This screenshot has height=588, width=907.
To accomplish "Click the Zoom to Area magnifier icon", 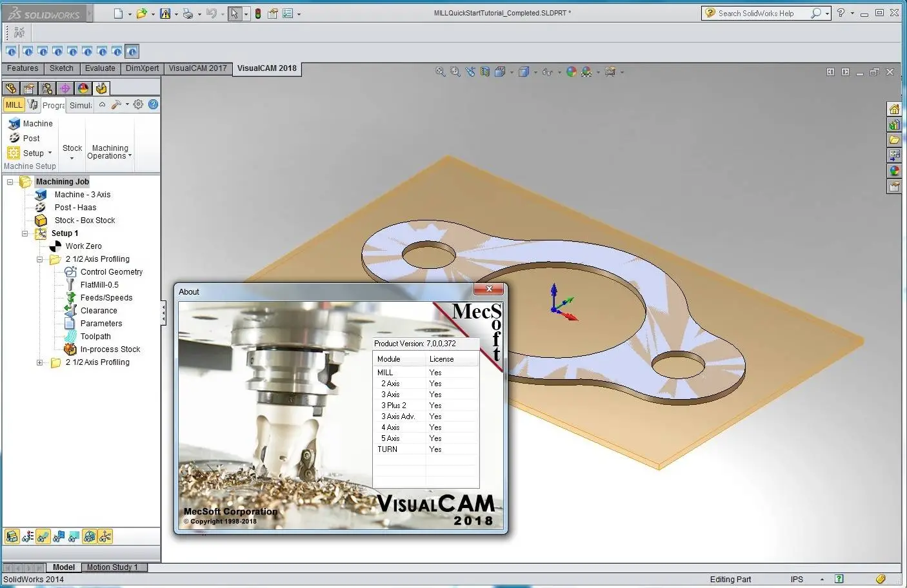I will tap(454, 72).
